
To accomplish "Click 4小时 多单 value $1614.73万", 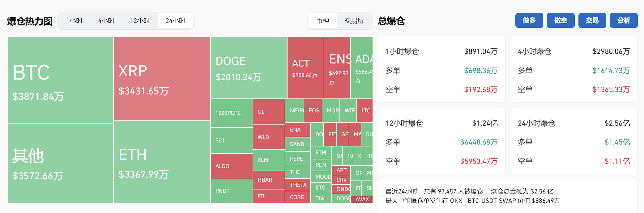I will [611, 71].
